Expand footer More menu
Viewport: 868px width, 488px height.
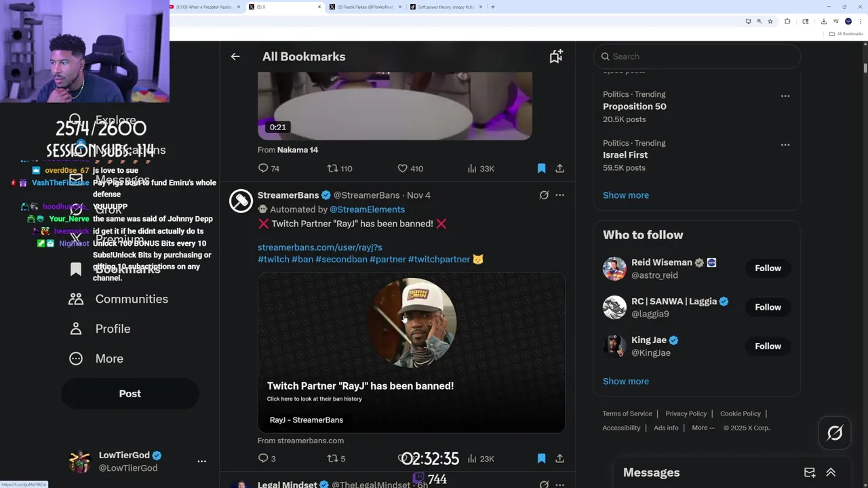pyautogui.click(x=703, y=428)
